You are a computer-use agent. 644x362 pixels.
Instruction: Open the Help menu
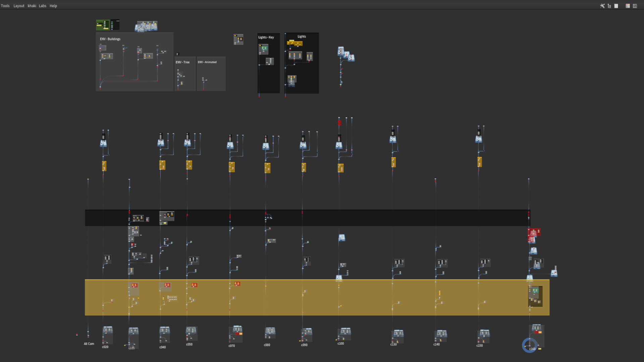tap(53, 6)
